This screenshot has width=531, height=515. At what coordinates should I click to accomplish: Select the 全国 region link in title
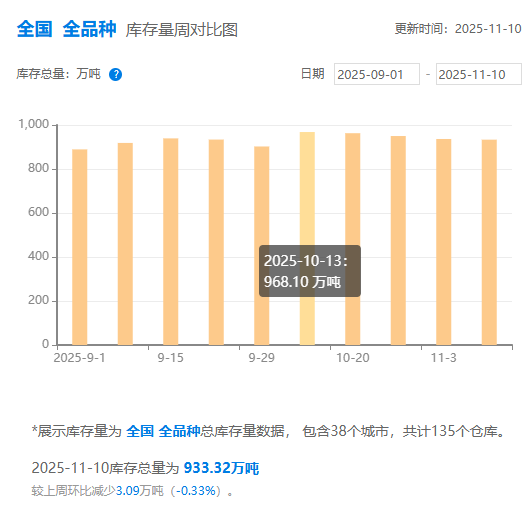coord(35,29)
